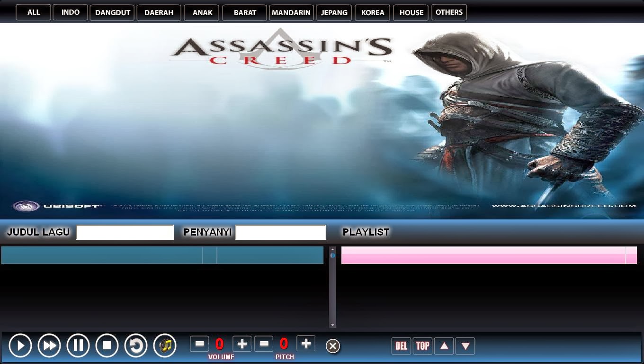Click the PENYANYI search field
This screenshot has height=364, width=644.
pos(281,232)
